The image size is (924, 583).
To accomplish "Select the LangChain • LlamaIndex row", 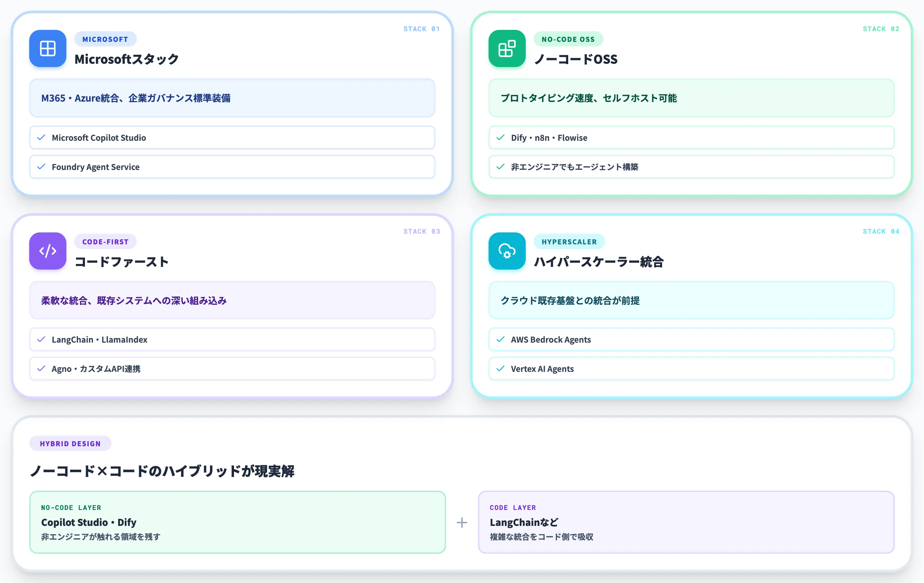I will (232, 339).
